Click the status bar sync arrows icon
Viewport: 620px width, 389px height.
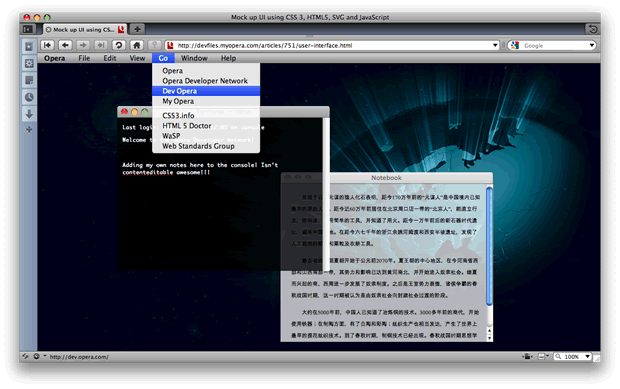pos(25,356)
